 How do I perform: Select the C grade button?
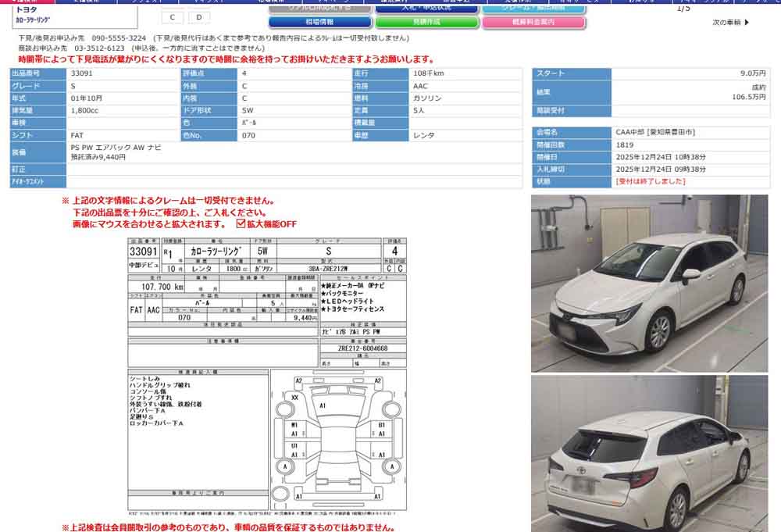pyautogui.click(x=172, y=16)
